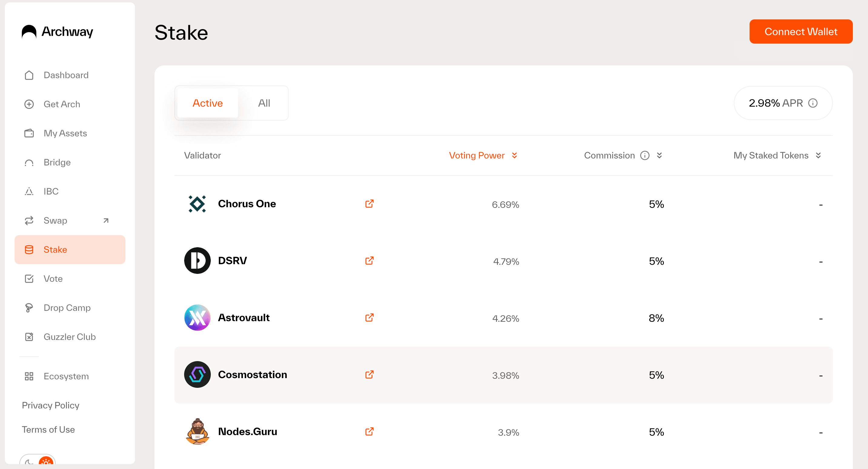
Task: Click the Nodes.Guru external link icon
Action: pyautogui.click(x=370, y=431)
